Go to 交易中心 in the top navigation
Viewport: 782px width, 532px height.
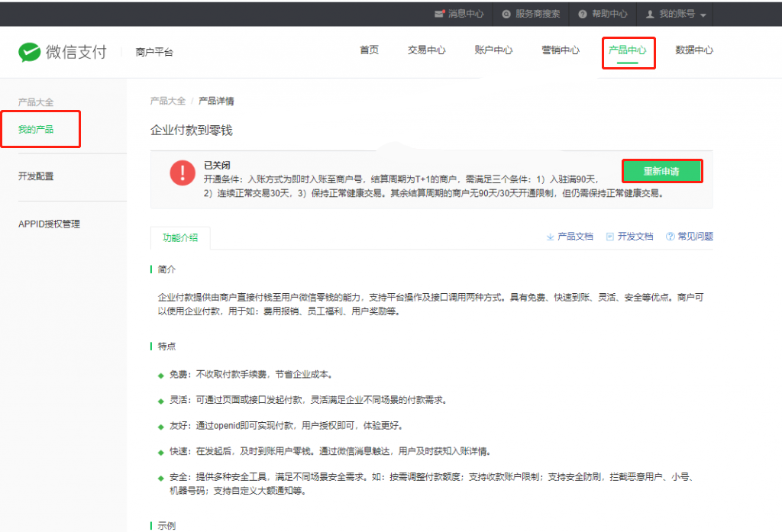tap(427, 50)
